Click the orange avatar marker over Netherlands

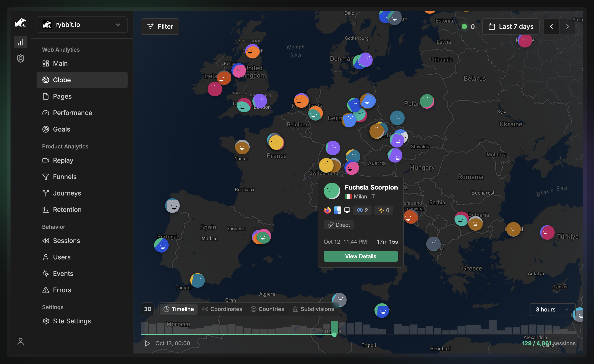tap(301, 101)
